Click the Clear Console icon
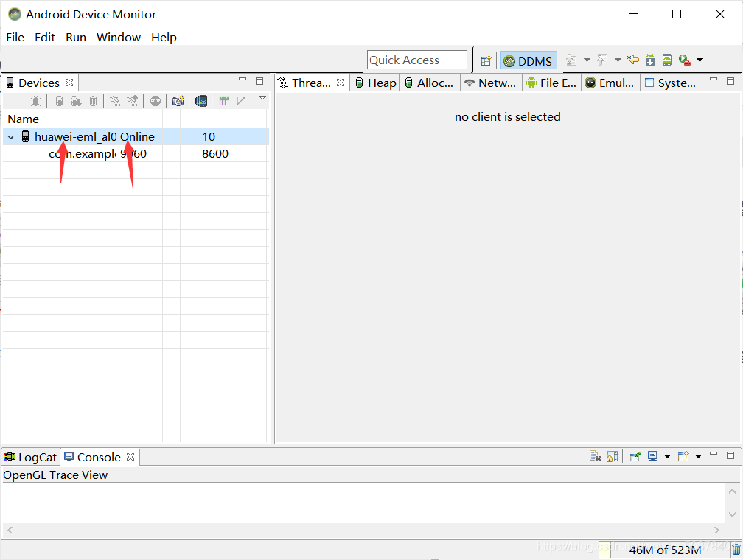 click(x=595, y=456)
